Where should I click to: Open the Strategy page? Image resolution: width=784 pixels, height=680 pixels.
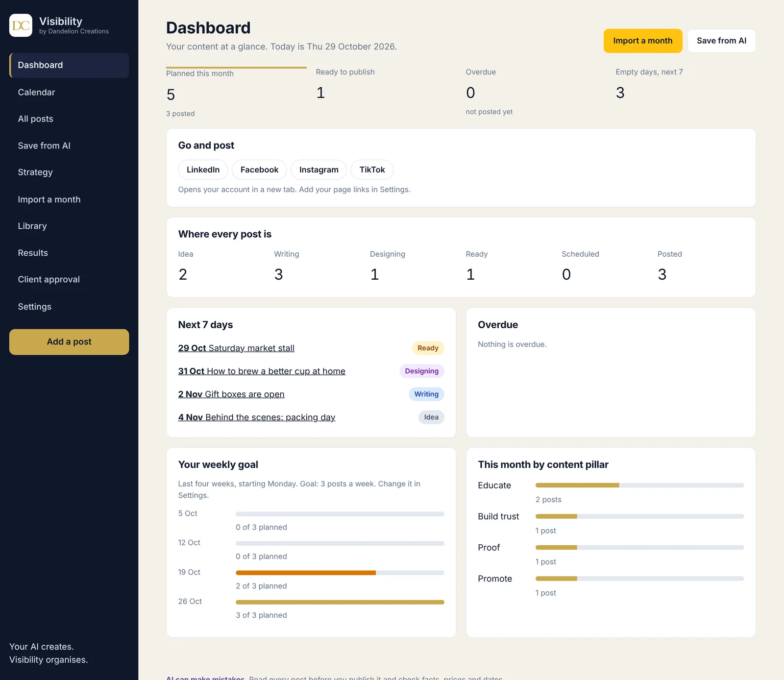69,172
